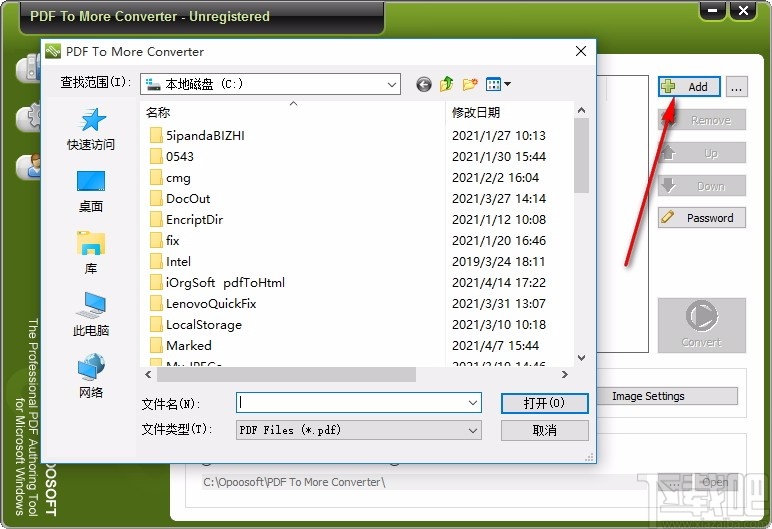
Task: Click the vertical scrollbar down arrow
Action: (581, 358)
